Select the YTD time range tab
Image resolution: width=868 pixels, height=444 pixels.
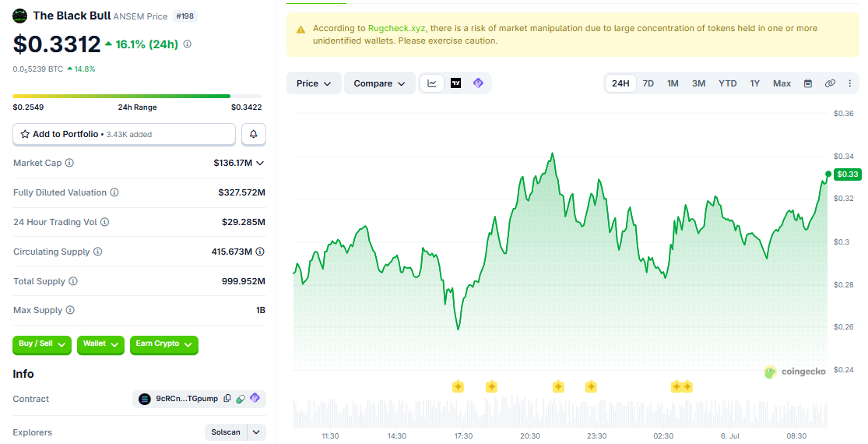coord(727,83)
